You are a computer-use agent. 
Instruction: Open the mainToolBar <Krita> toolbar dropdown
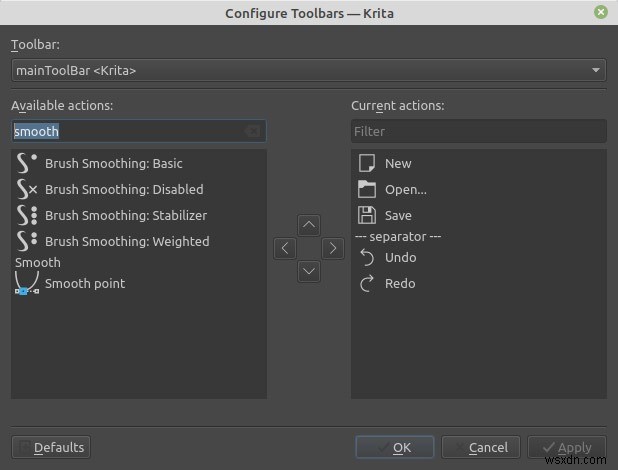point(309,70)
